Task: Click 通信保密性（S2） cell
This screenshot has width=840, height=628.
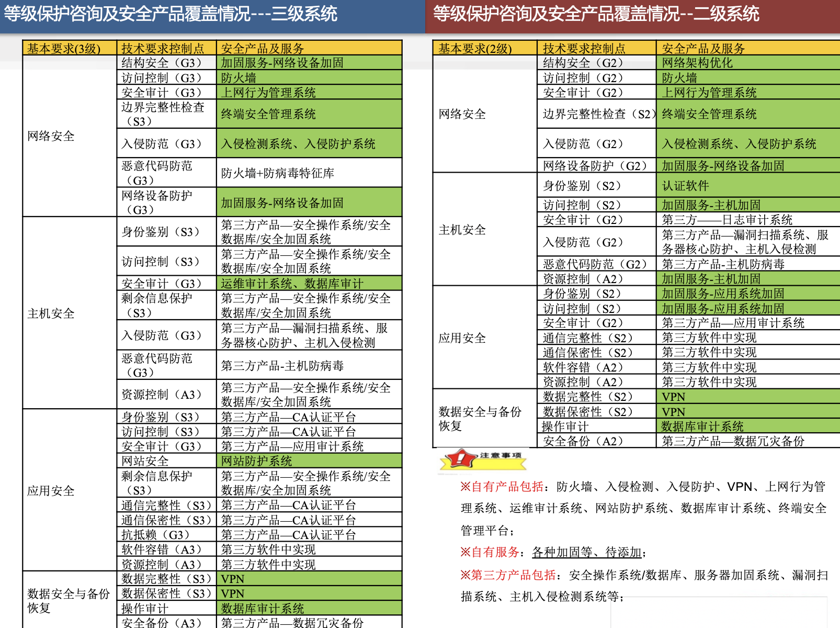Action: pyautogui.click(x=596, y=352)
